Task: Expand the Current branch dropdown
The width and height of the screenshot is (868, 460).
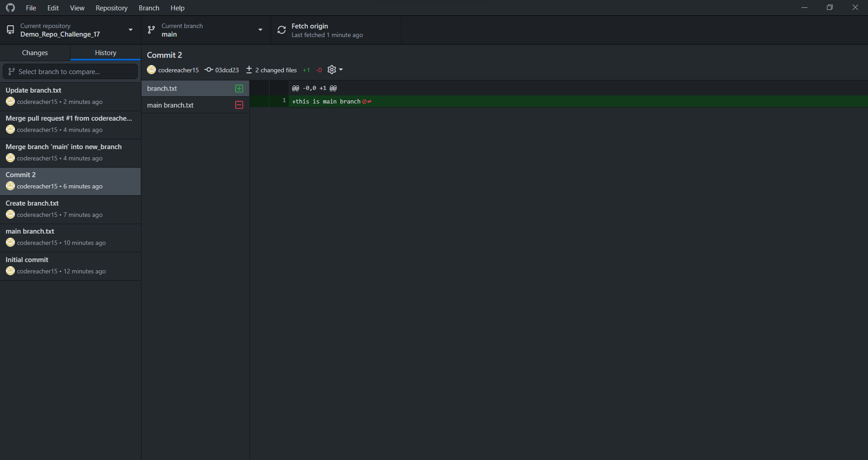Action: [x=260, y=30]
